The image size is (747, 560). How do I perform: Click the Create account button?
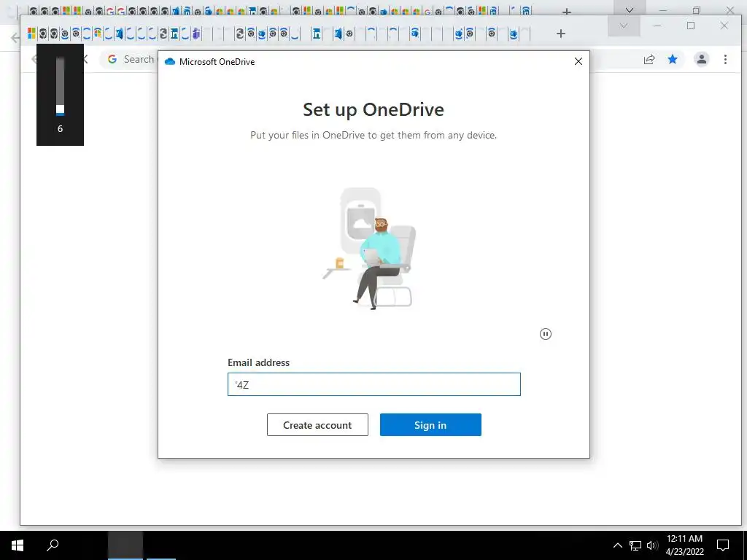tap(317, 425)
